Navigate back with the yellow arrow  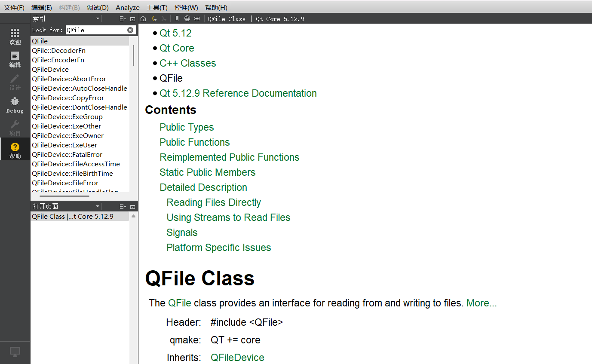coord(154,18)
